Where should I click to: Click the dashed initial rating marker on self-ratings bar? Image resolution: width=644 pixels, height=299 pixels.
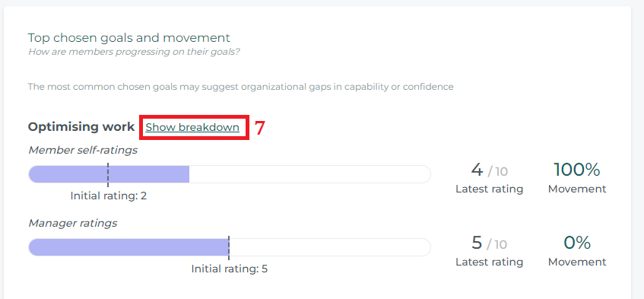108,174
